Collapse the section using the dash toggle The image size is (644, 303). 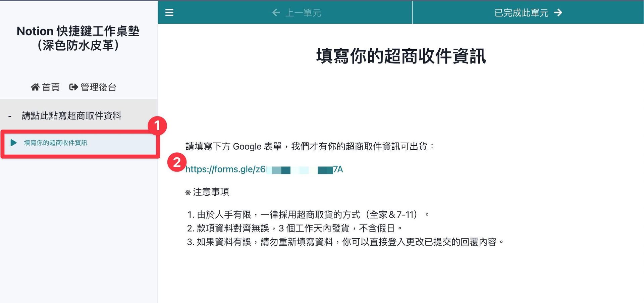[10, 116]
